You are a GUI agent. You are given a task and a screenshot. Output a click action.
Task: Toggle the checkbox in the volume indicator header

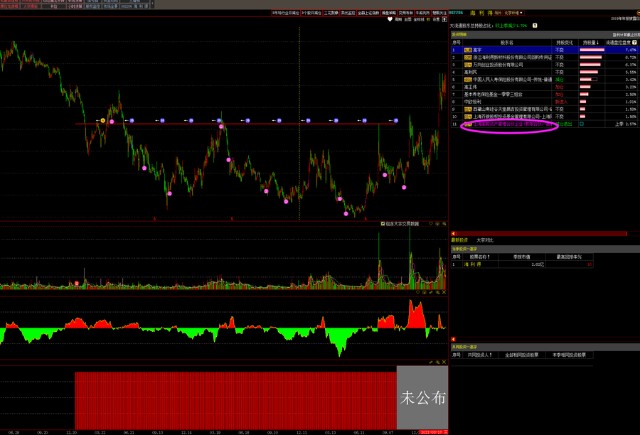point(383,223)
